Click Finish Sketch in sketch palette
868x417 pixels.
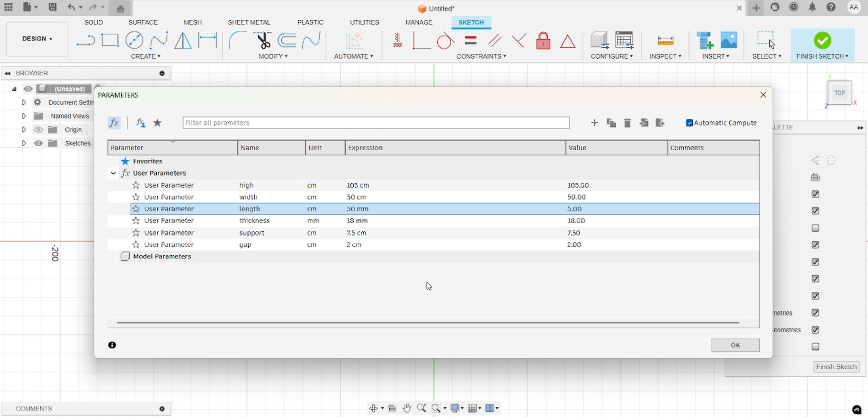(836, 367)
